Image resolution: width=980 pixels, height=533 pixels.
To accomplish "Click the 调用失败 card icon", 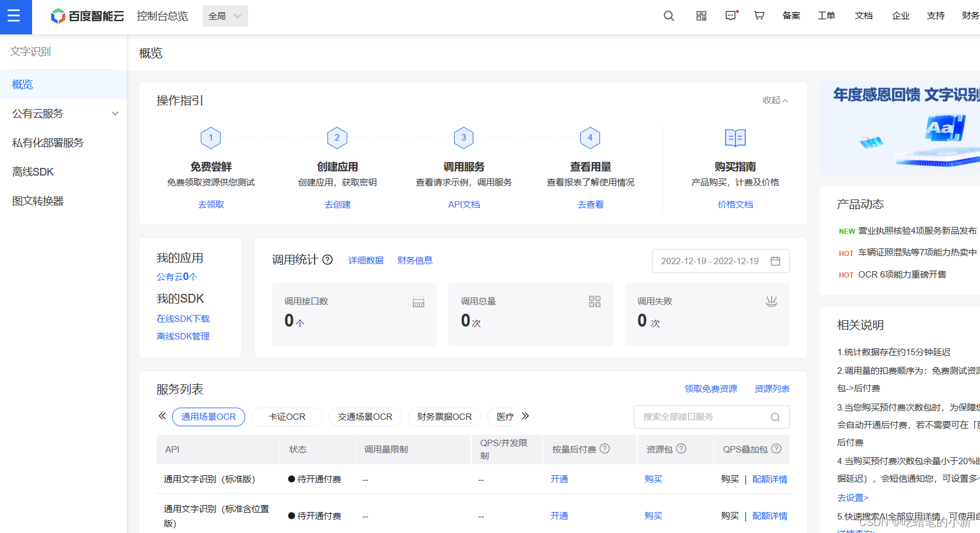I will [772, 301].
